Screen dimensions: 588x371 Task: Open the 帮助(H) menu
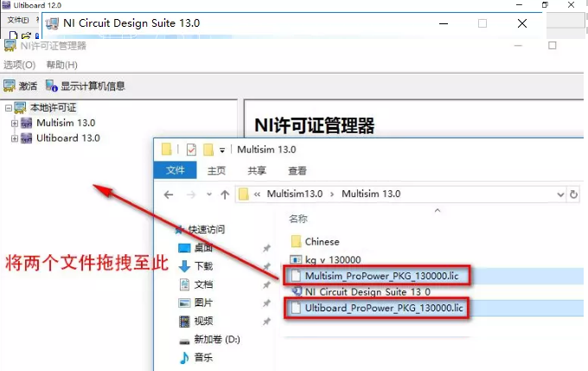point(61,65)
